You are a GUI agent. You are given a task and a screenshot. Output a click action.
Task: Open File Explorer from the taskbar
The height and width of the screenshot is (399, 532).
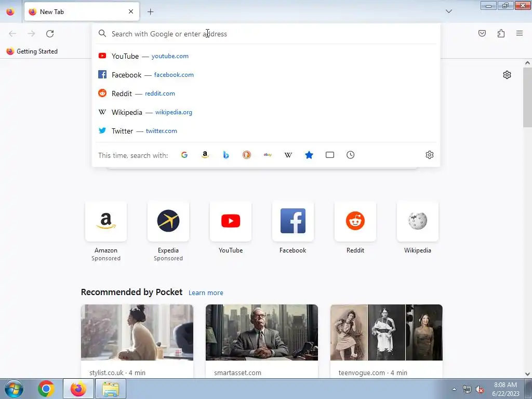(x=111, y=389)
